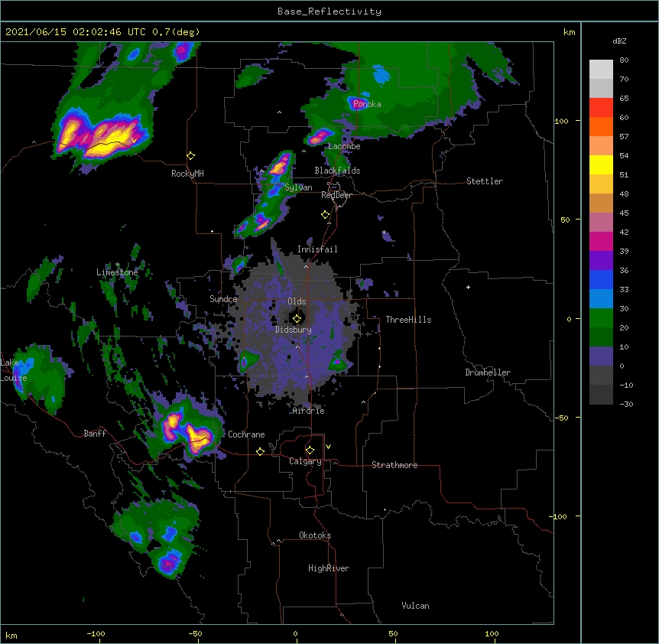This screenshot has width=659, height=644.
Task: Select the bright yellow 54–51 dBZ swatch
Action: (x=601, y=164)
